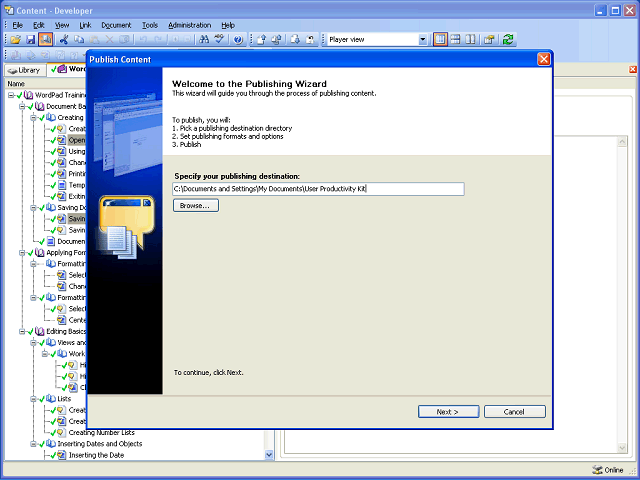Collapse the Saving Do... section node
The height and width of the screenshot is (480, 640).
[33, 207]
